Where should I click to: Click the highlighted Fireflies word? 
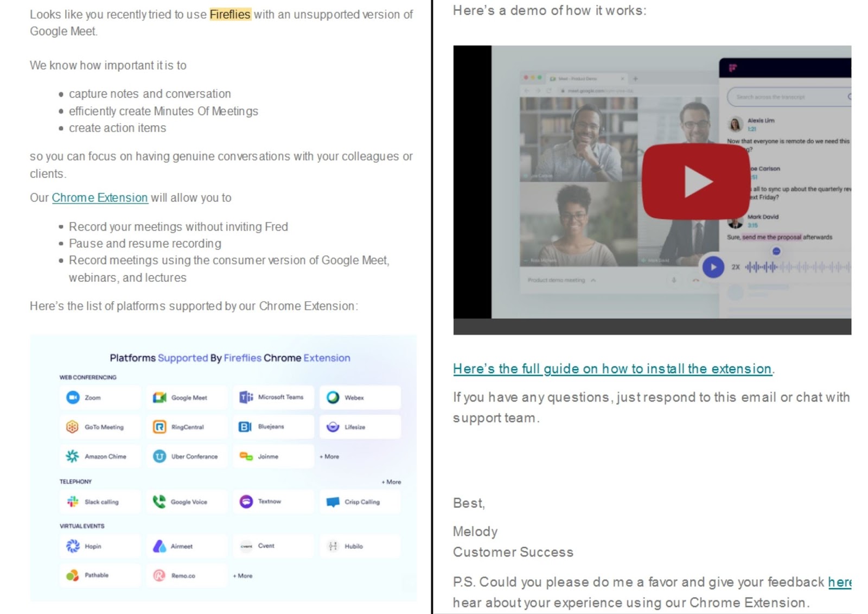coord(230,15)
